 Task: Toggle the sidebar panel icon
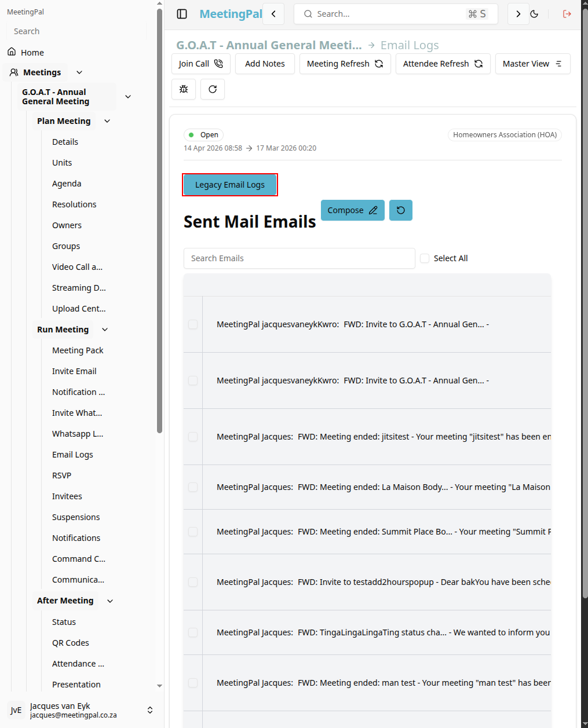coord(182,14)
